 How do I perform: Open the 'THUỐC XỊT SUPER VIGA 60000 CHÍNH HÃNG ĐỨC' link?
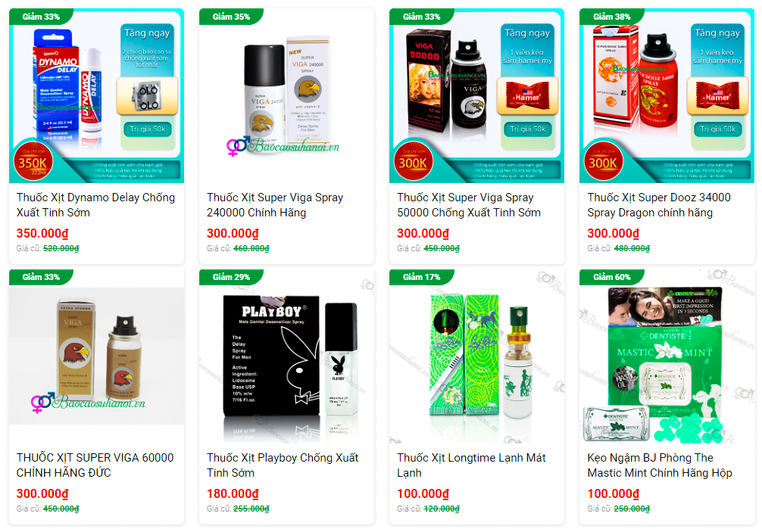(x=95, y=465)
